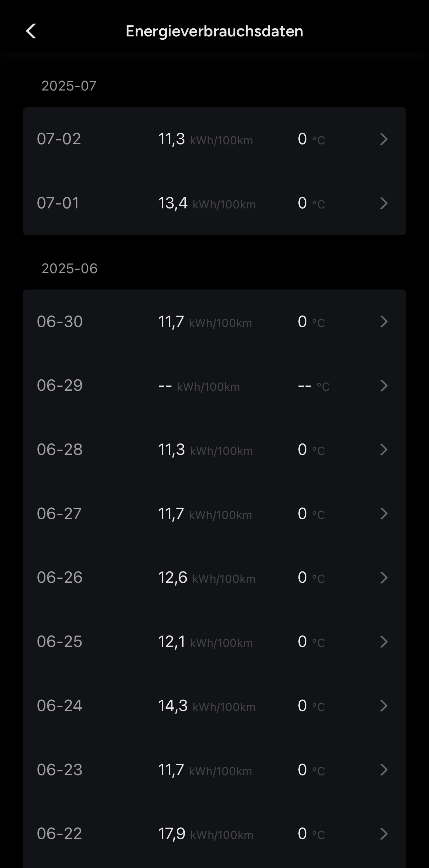The width and height of the screenshot is (429, 868).
Task: Open the 17,9 kWh/100km consumption entry
Action: (x=205, y=834)
